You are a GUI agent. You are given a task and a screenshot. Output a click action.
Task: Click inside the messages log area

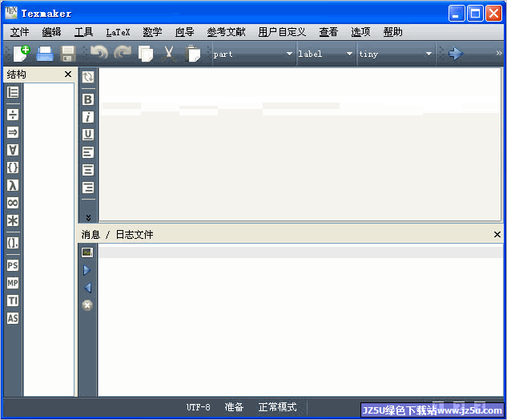[300, 321]
